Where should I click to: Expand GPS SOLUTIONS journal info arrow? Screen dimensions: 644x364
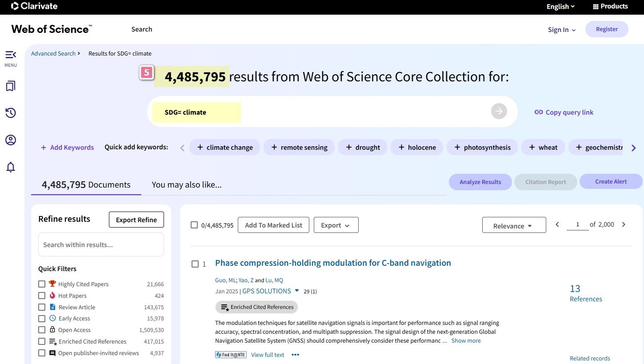click(x=297, y=291)
